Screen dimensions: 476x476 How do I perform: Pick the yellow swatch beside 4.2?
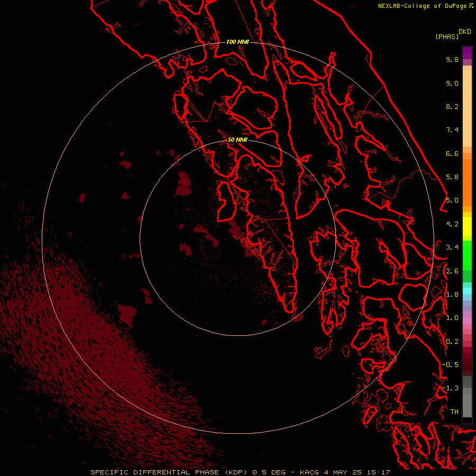click(x=467, y=226)
